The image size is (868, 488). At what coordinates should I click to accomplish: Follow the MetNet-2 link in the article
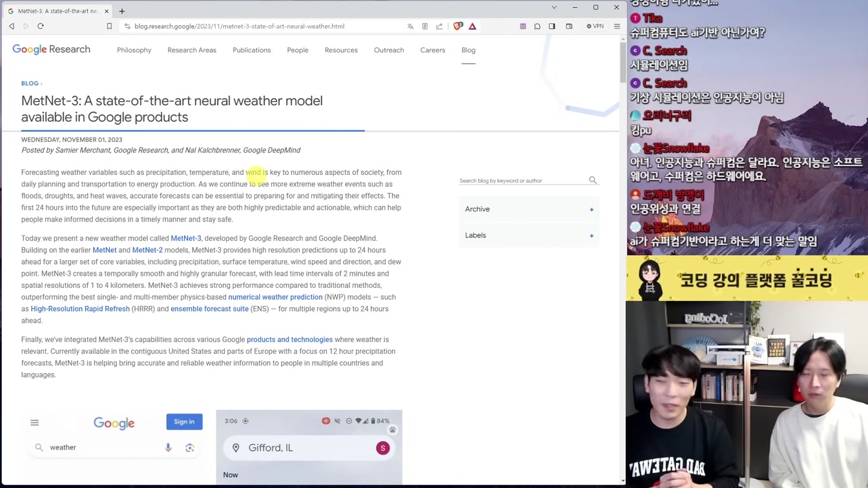147,250
